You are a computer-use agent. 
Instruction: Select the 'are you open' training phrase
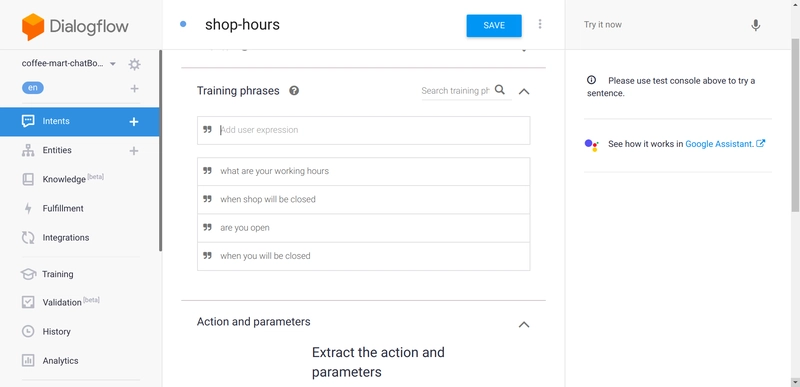coord(363,228)
